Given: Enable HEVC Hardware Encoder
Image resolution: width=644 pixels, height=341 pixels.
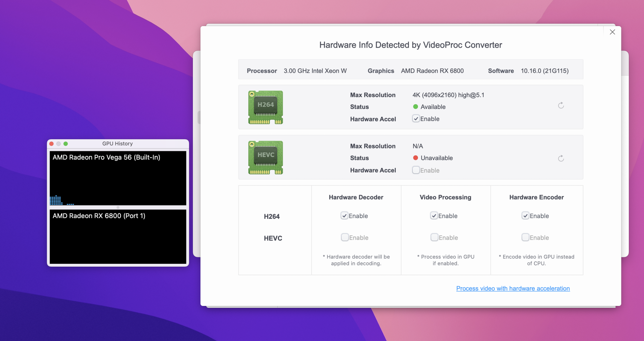Looking at the screenshot, I should coord(526,237).
